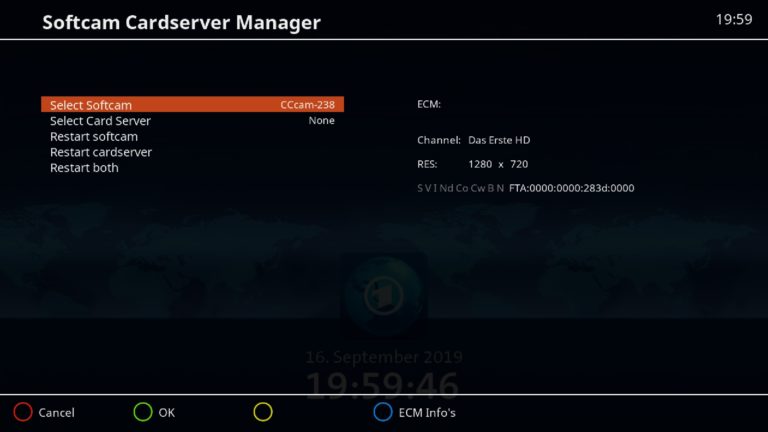Click the 19:59 clock in header
768x432 pixels.
click(x=734, y=20)
